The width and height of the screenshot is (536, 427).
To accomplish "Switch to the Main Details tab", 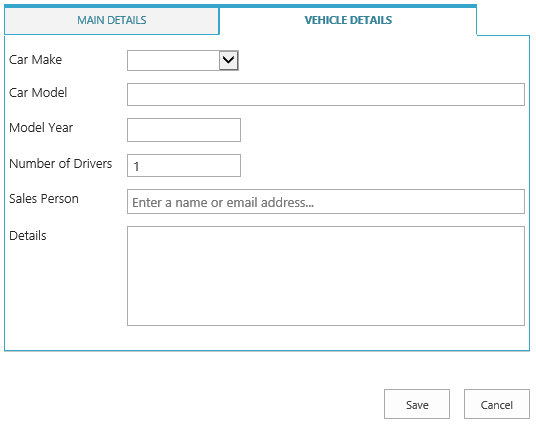I will pos(111,21).
